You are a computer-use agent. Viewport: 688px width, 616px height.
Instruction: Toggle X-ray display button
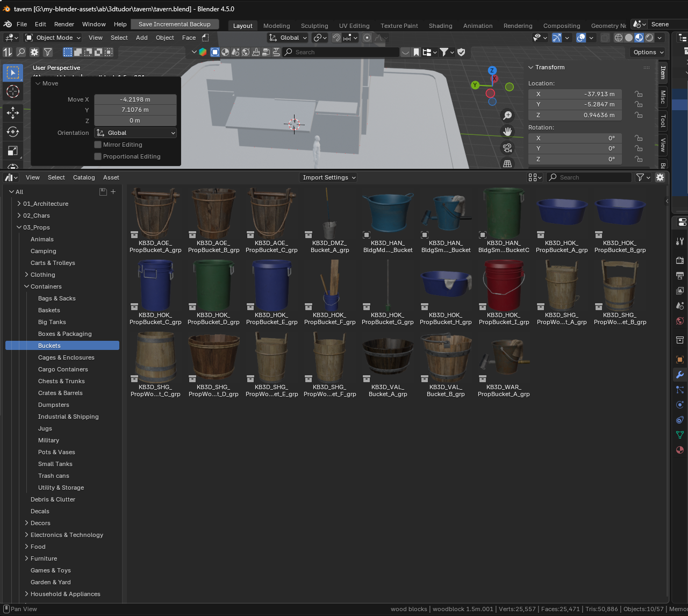(605, 38)
